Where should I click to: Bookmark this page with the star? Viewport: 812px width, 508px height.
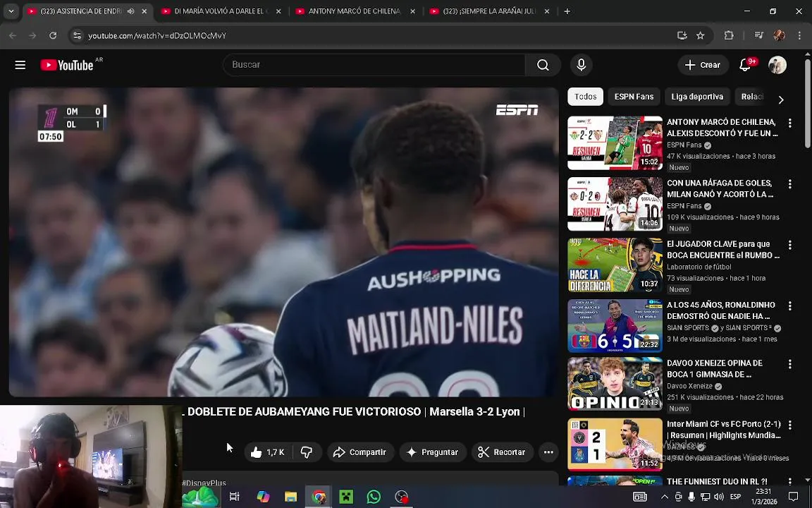pyautogui.click(x=701, y=35)
